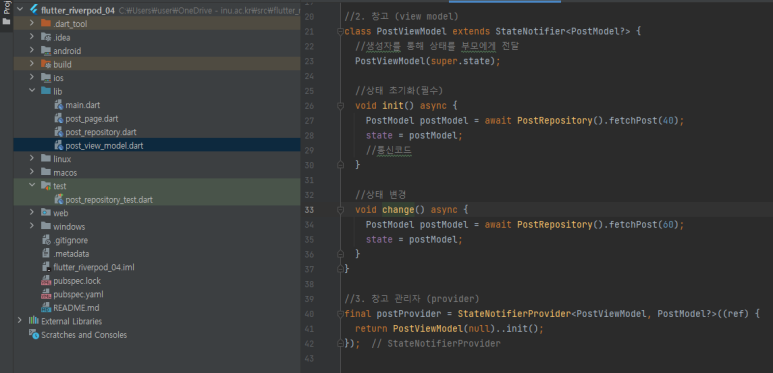The width and height of the screenshot is (773, 373).
Task: Click the .metadata file icon
Action: (x=46, y=254)
